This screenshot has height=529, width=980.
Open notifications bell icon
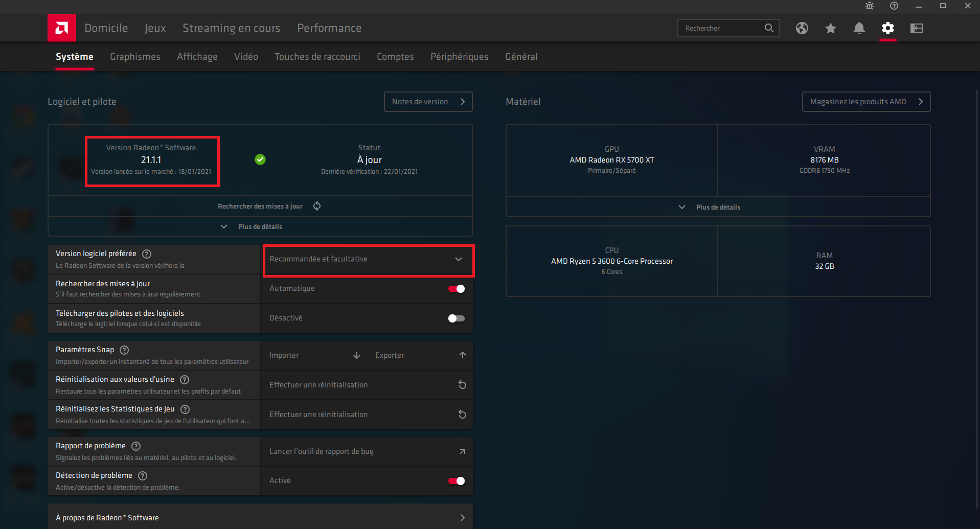pos(859,28)
